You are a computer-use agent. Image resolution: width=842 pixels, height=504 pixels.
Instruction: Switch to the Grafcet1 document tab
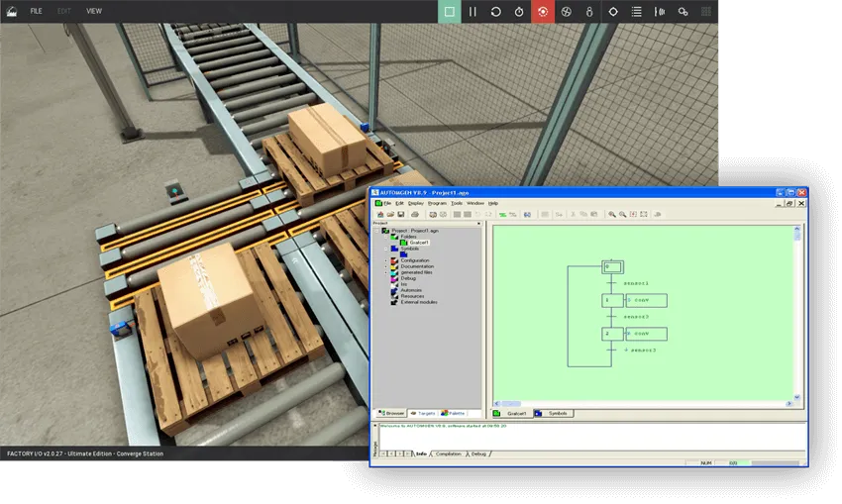tap(511, 413)
